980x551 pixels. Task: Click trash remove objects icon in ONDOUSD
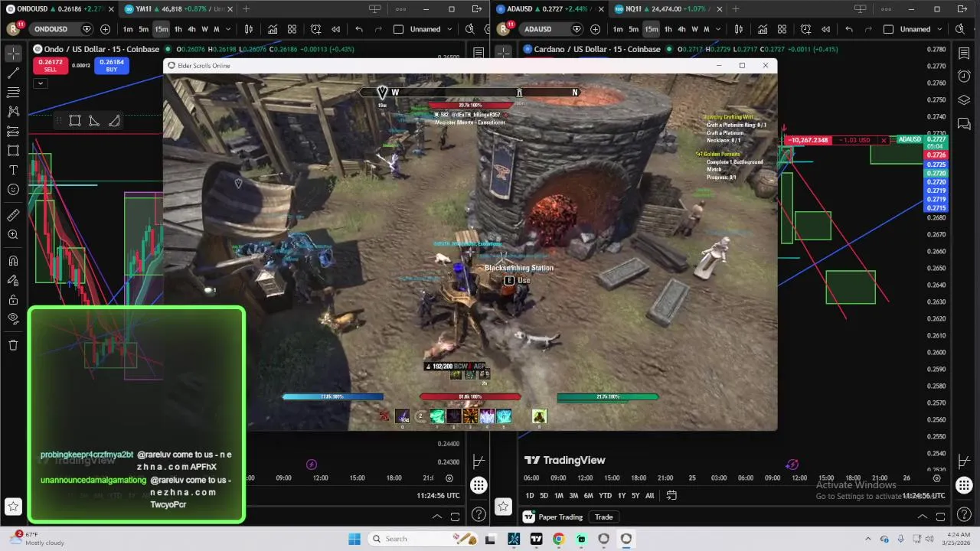click(13, 345)
